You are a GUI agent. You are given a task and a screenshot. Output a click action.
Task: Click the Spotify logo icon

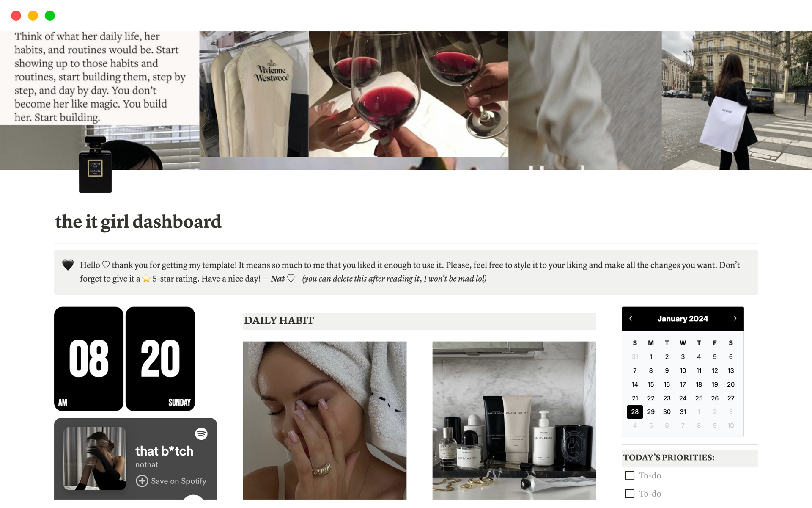pyautogui.click(x=201, y=433)
